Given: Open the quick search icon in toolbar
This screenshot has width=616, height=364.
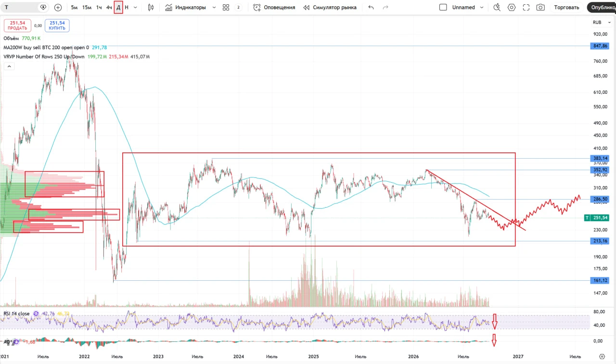Looking at the screenshot, I should coord(497,7).
